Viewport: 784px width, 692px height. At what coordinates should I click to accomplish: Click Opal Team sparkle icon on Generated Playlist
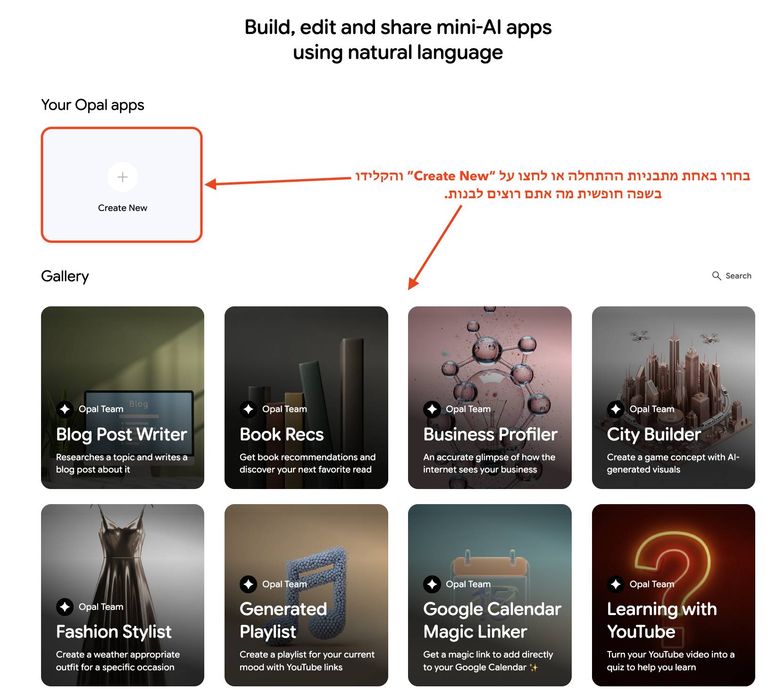click(248, 584)
